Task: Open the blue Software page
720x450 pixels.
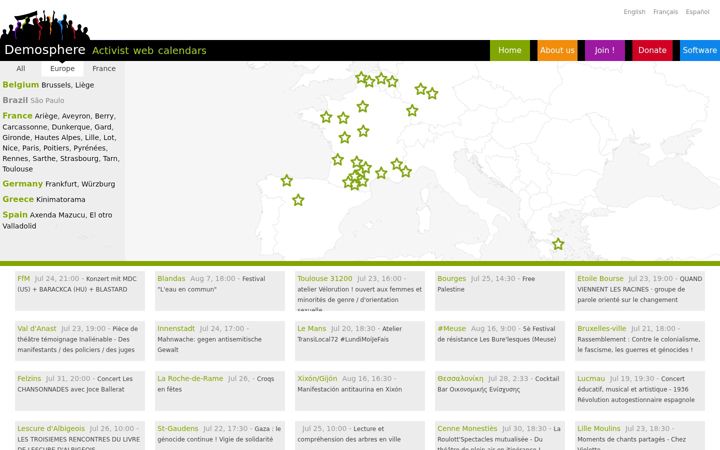Action: pos(699,50)
